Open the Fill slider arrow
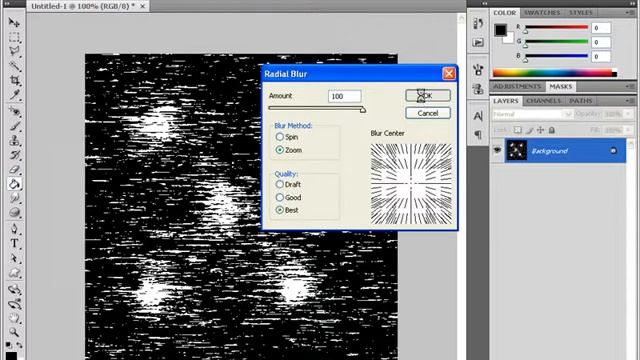Image resolution: width=640 pixels, height=360 pixels. tap(629, 130)
